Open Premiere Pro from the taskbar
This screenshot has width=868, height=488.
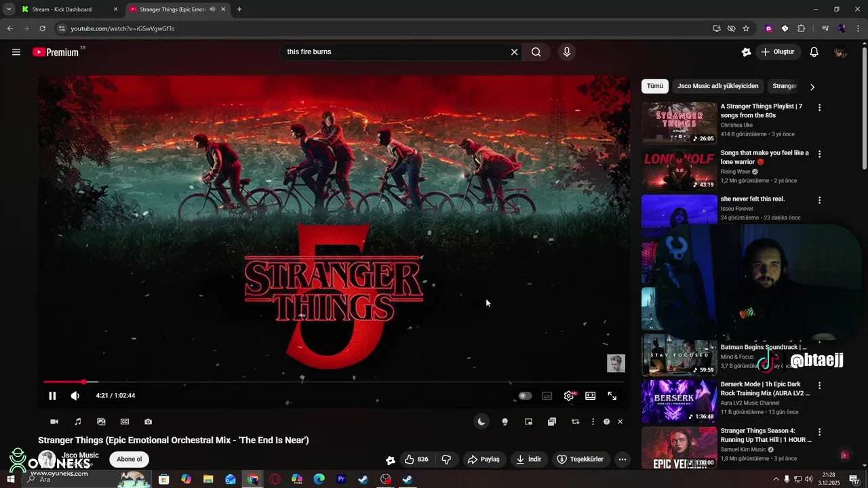[x=341, y=479]
